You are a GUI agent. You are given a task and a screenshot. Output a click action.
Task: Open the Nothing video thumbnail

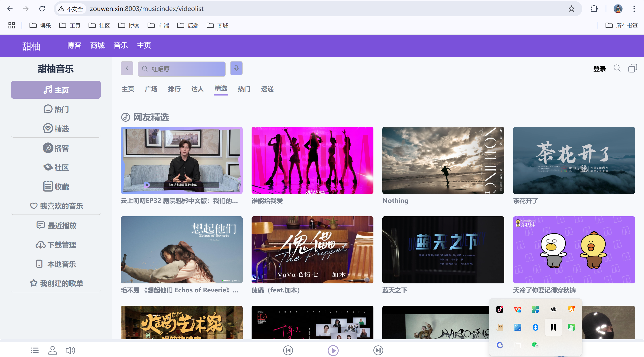(443, 160)
